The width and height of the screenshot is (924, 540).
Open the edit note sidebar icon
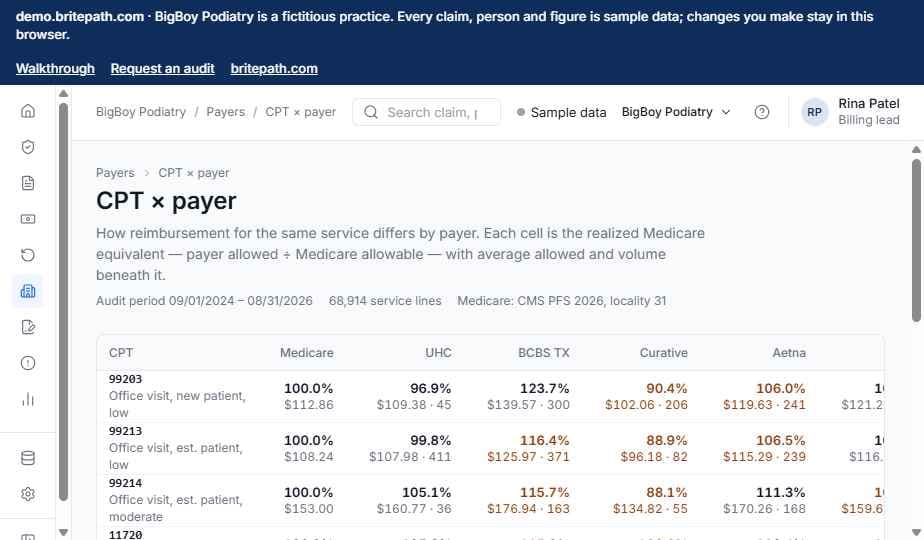click(28, 327)
